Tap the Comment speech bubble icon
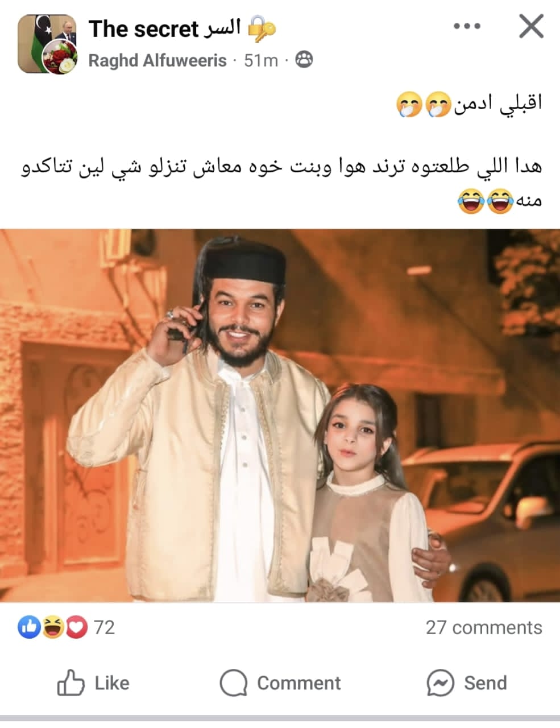Viewport: 560px width, 728px height. point(233,682)
